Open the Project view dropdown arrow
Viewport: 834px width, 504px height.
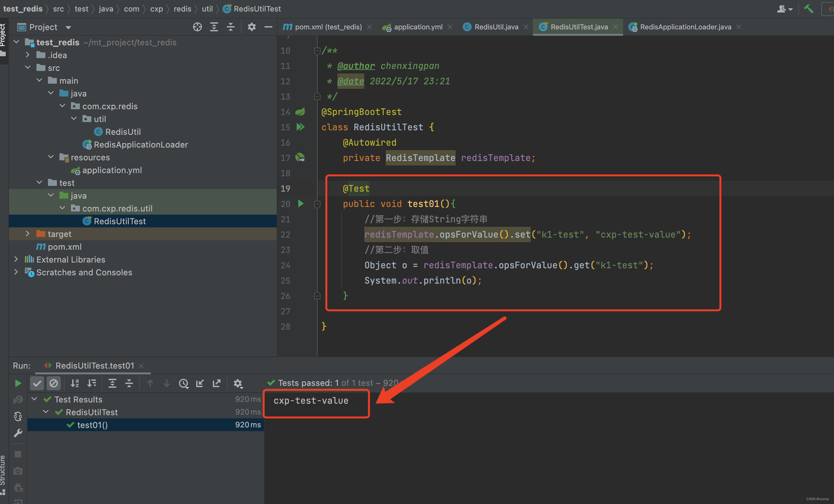click(68, 27)
